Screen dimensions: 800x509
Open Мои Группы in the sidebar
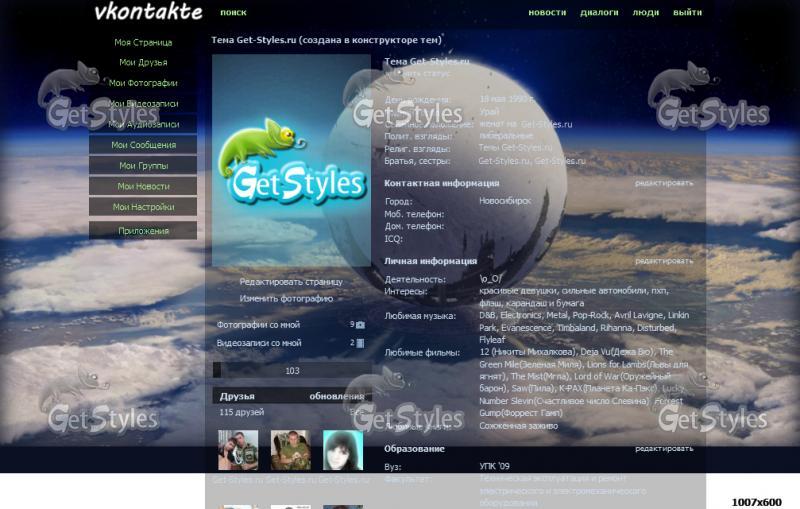(143, 166)
